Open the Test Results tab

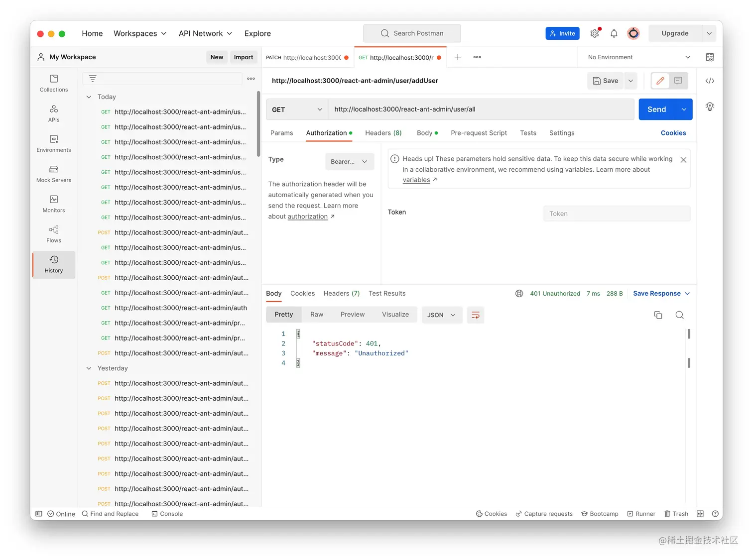tap(387, 294)
